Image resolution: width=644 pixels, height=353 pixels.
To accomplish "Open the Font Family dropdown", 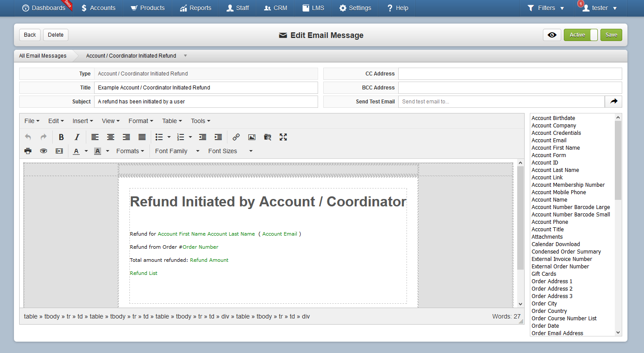I will pos(177,151).
